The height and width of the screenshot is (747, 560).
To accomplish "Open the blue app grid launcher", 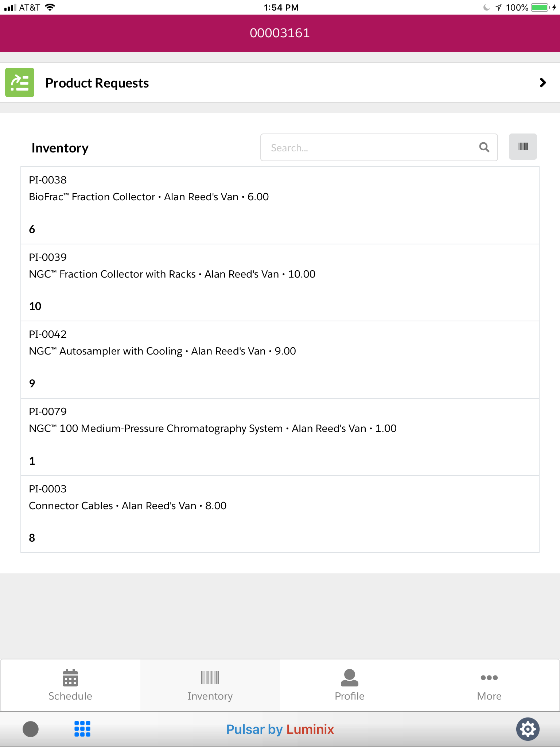I will [82, 729].
